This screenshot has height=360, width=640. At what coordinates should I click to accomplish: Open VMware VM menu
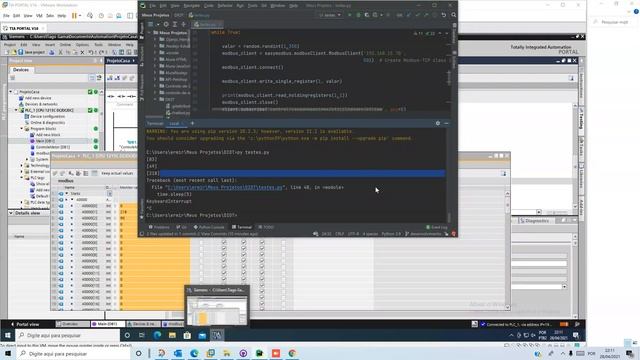pyautogui.click(x=39, y=16)
